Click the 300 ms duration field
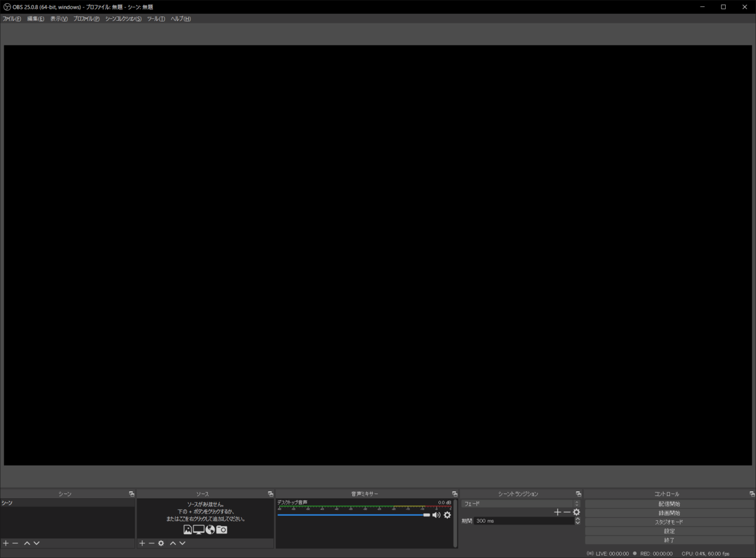This screenshot has height=558, width=756. coord(524,521)
